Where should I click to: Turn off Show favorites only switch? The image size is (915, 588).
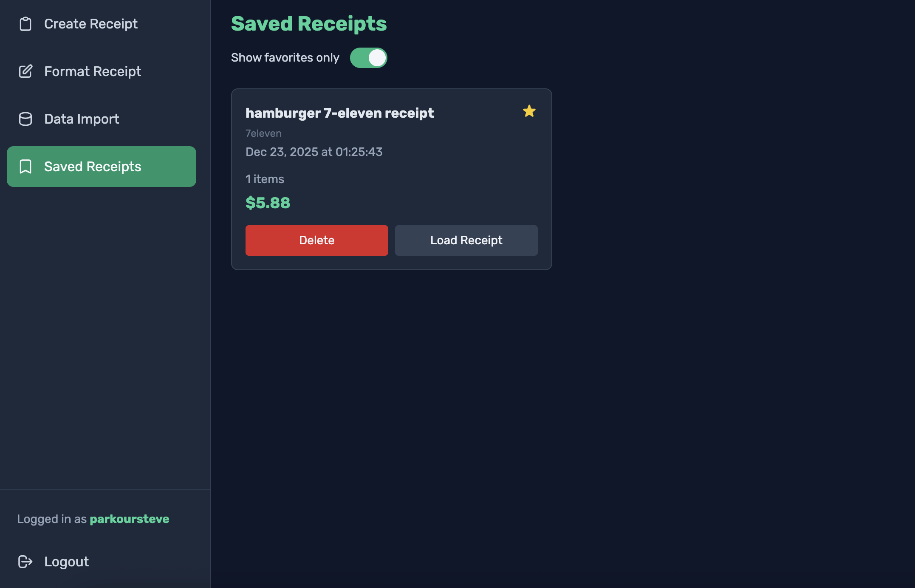click(x=368, y=58)
